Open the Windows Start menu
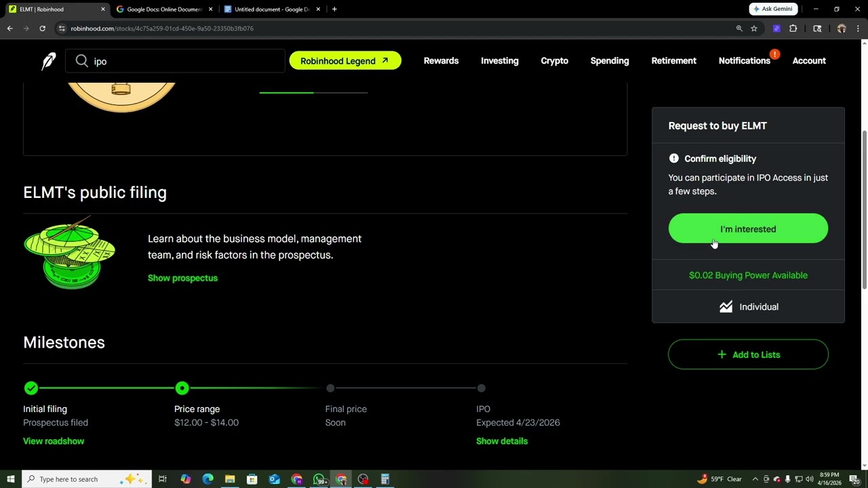The image size is (868, 488). [x=10, y=479]
